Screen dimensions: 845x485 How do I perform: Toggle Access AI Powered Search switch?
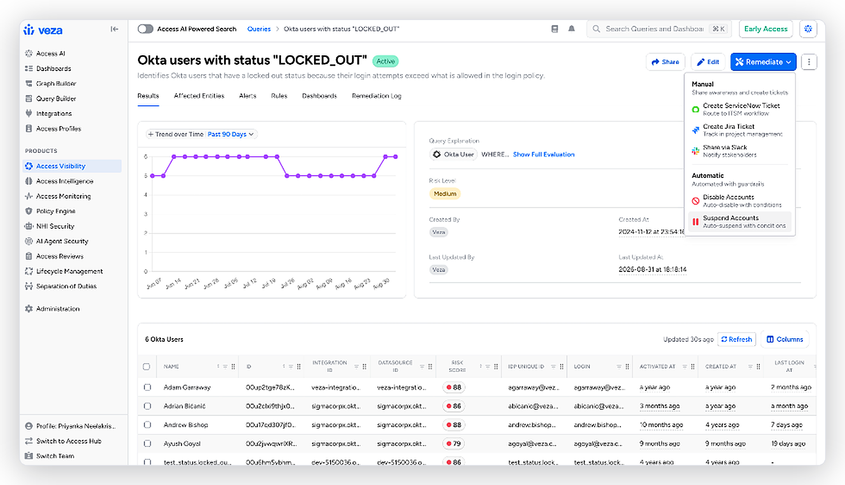click(x=145, y=29)
